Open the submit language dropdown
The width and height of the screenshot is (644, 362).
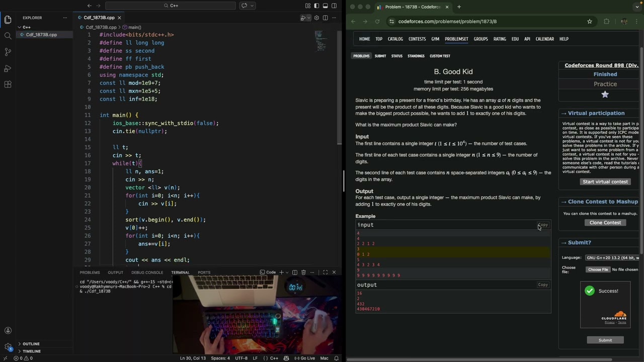pyautogui.click(x=612, y=257)
